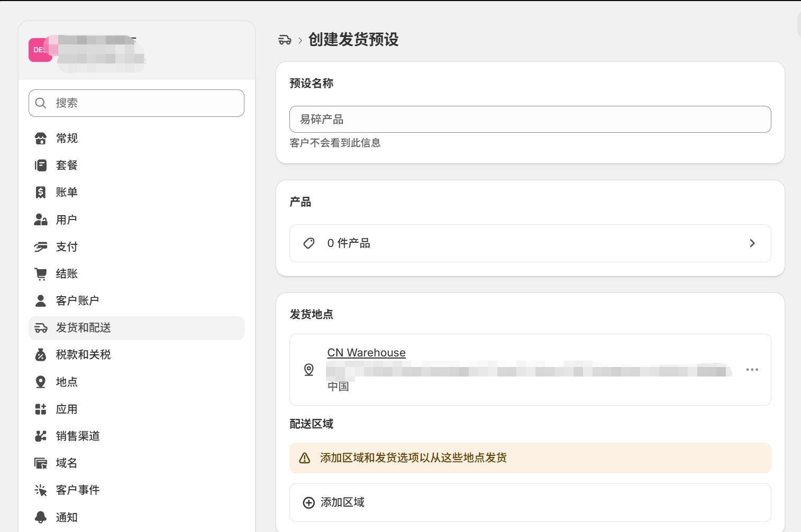
Task: Click the pink store avatar icon
Action: (40, 50)
